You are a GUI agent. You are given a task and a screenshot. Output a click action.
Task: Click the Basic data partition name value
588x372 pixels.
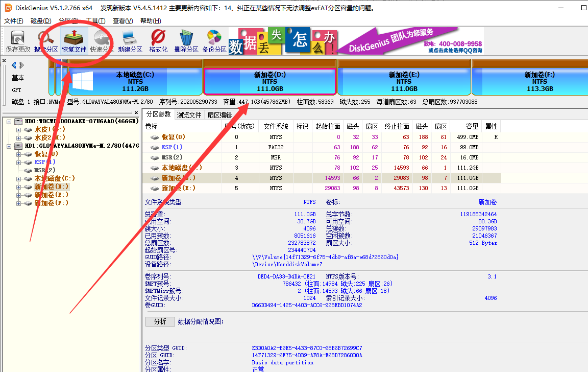(x=283, y=363)
